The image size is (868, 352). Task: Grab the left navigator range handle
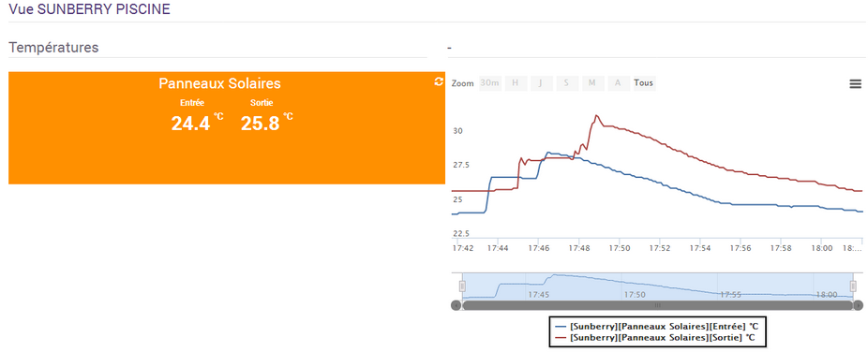coord(462,286)
